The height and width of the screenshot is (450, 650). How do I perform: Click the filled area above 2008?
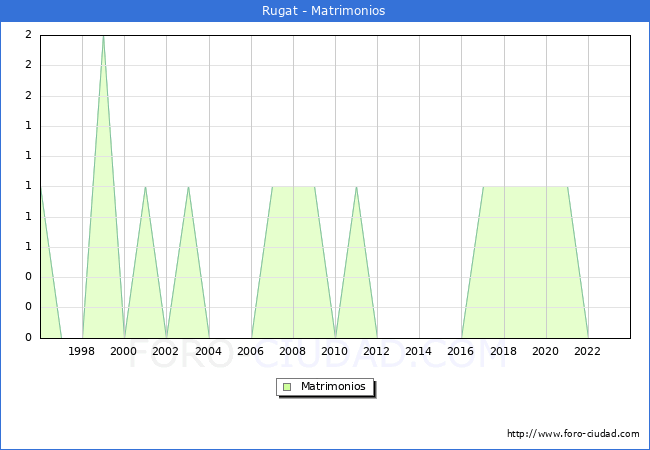pyautogui.click(x=293, y=260)
